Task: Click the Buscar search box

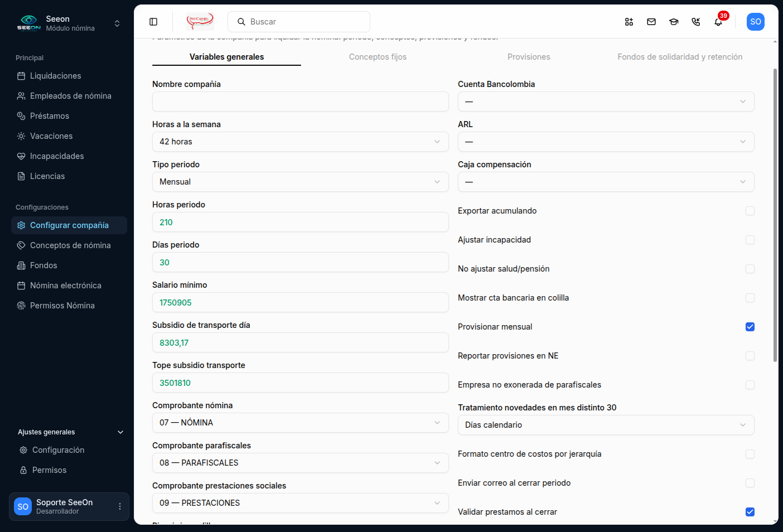Action: tap(299, 22)
